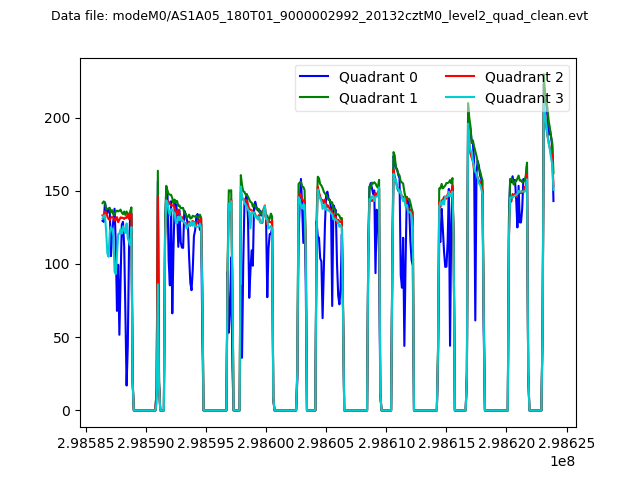Select the Quadrant 3 legend label
The image size is (640, 480).
524,98
